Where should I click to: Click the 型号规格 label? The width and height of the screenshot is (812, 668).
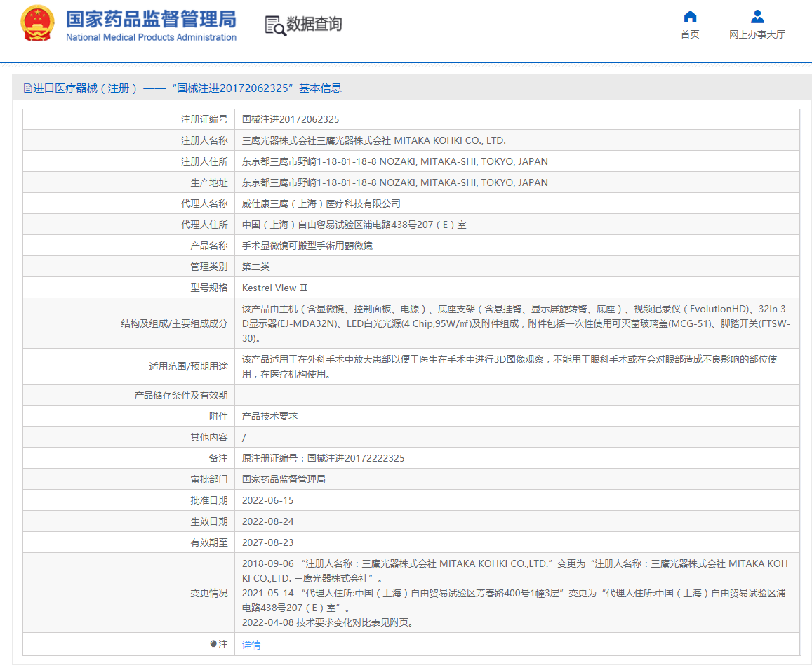coord(208,288)
